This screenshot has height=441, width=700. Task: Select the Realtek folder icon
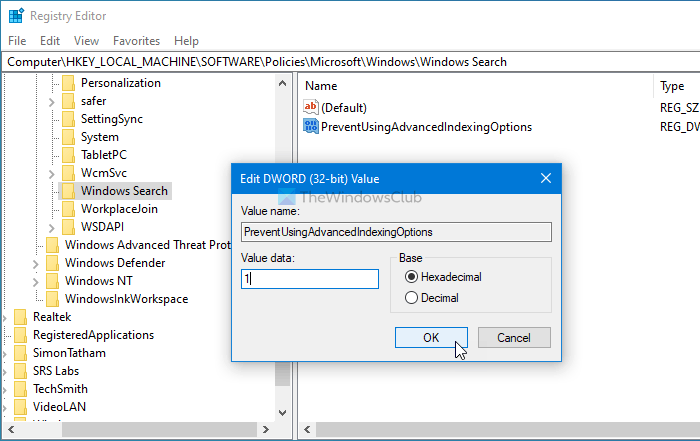21,317
